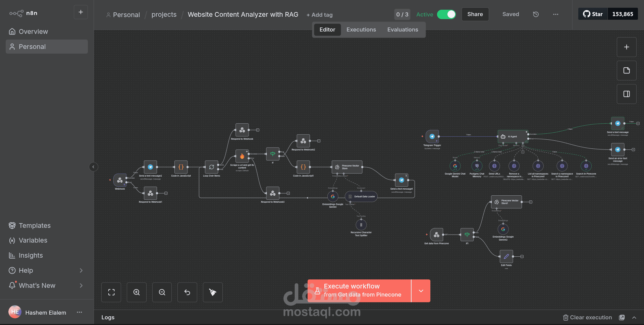Select the Telegram Trigger node

[432, 136]
